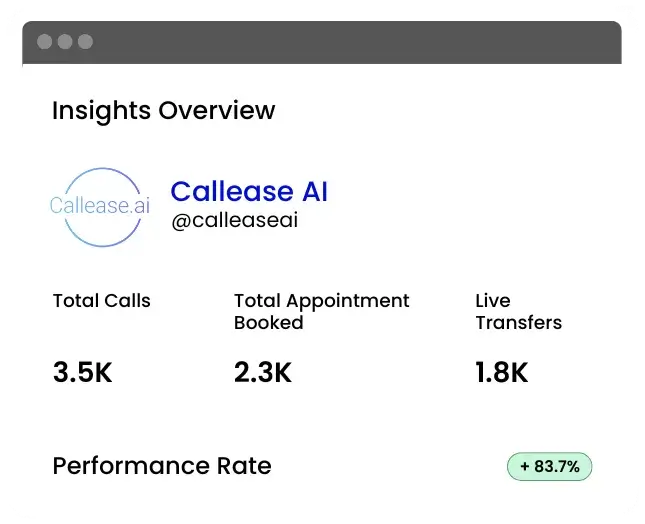Open the Callease AI profile name
Viewport: 645px width, 524px height.
click(x=249, y=191)
